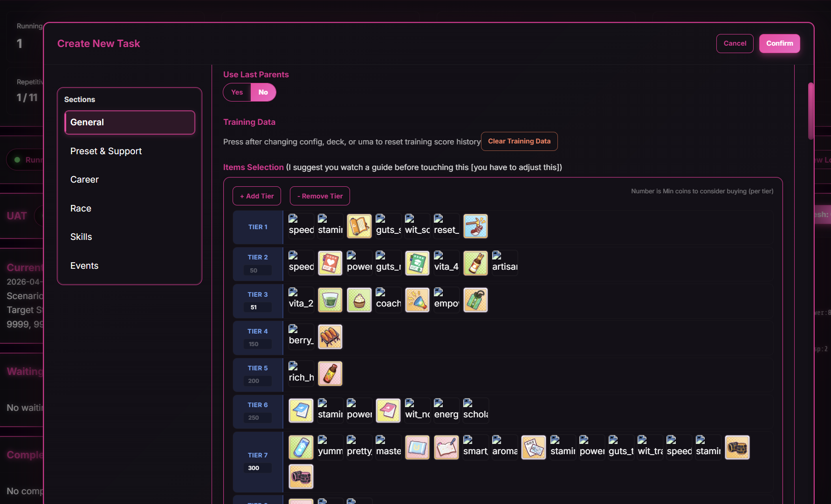Viewport: 831px width, 504px height.
Task: Select the 'vita_2' item in Tier 3
Action: click(301, 300)
